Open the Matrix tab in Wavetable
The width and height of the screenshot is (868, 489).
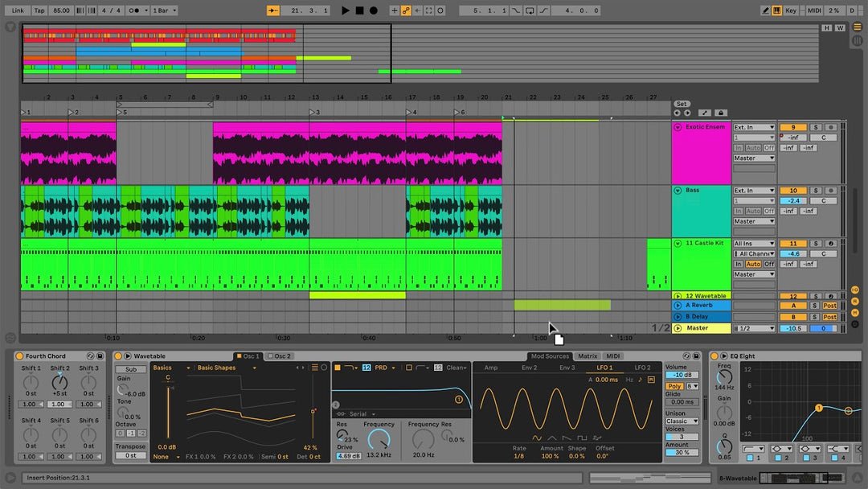tap(588, 356)
